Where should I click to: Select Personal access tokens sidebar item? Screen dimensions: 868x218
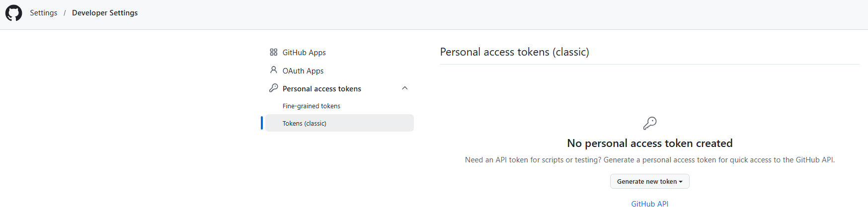tap(322, 88)
